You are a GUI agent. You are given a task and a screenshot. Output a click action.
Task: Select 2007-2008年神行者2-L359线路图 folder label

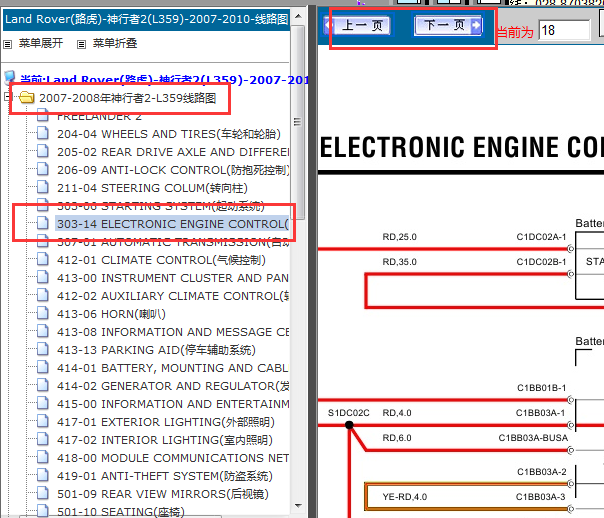pos(128,98)
